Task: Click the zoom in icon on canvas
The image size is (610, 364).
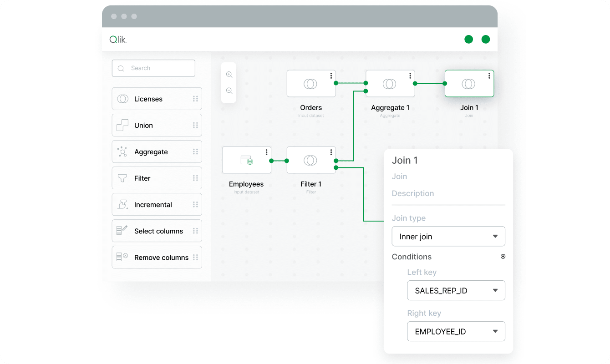Action: pos(229,74)
